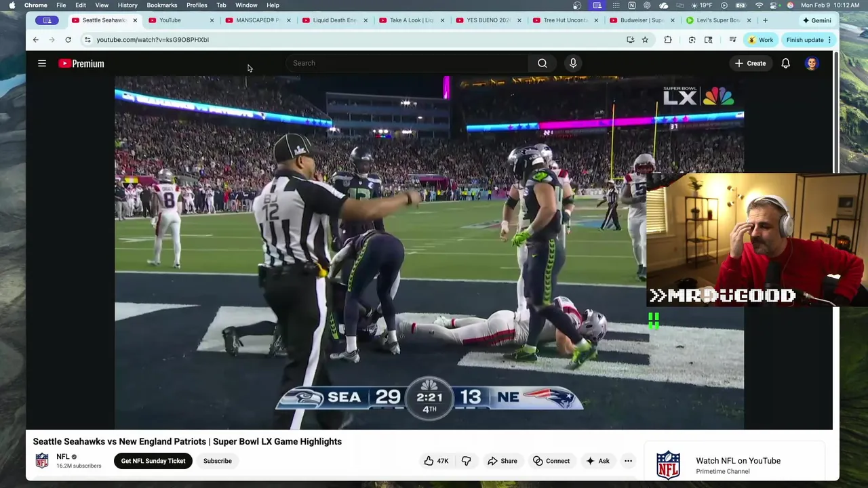Open macOS Control Center icon
Image resolution: width=868 pixels, height=488 pixels.
click(773, 5)
